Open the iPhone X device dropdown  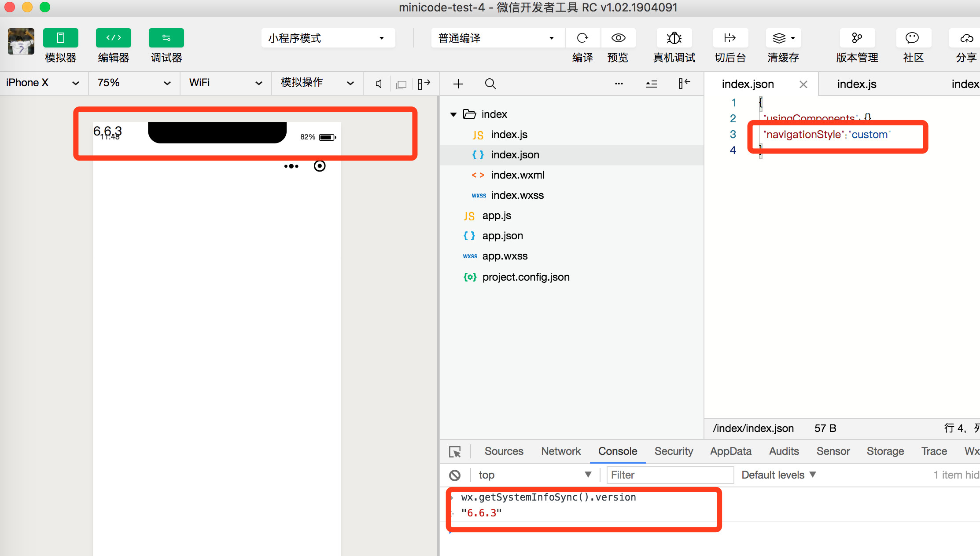point(43,83)
